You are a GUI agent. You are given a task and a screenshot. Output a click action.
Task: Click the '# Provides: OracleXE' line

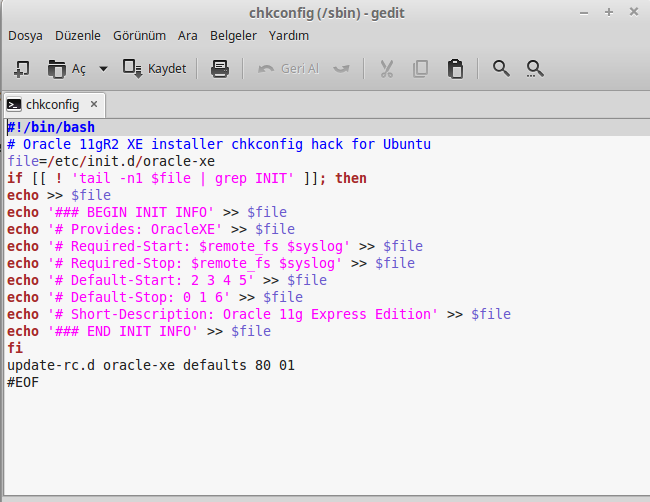(151, 229)
